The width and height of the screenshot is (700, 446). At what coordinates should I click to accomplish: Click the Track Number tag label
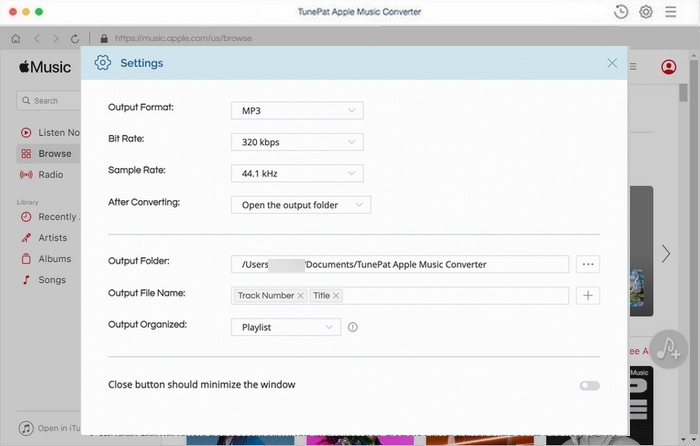[x=266, y=296]
